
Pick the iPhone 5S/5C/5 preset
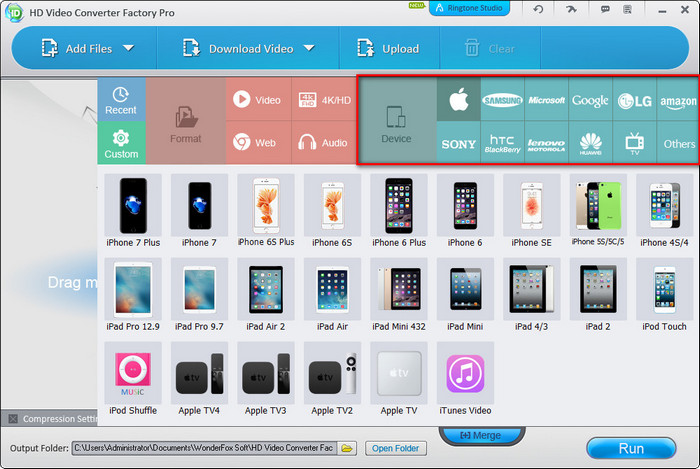coord(598,212)
